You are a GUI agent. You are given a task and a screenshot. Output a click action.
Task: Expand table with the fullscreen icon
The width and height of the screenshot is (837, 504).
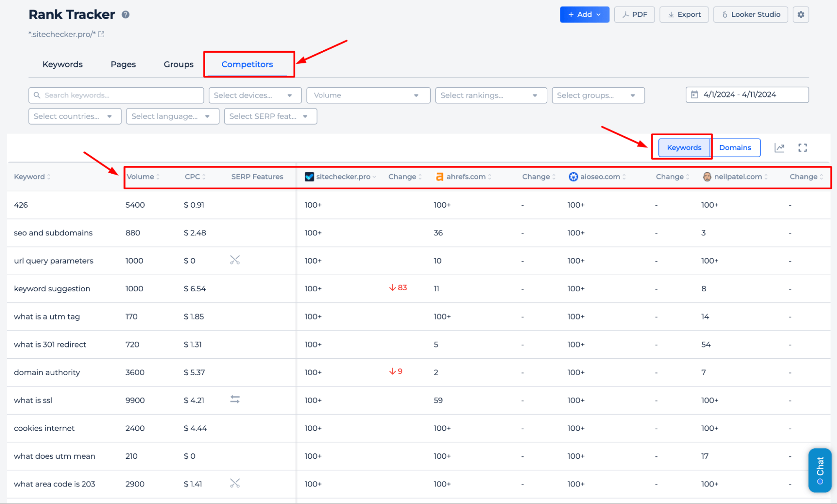coord(802,148)
